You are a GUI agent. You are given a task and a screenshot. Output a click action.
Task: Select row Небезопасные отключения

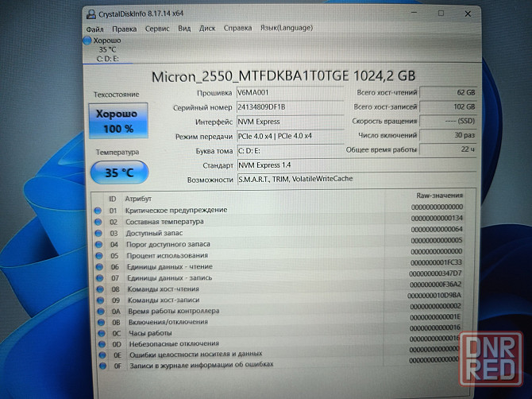click(278, 342)
